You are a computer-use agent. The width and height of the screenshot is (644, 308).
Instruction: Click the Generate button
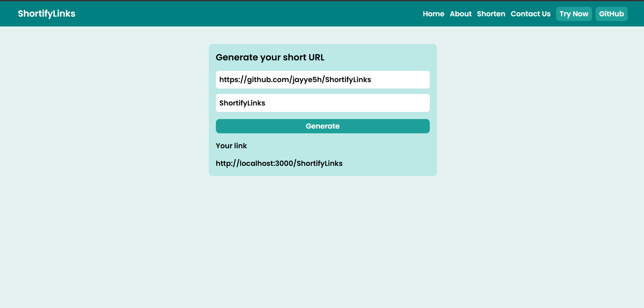(322, 126)
